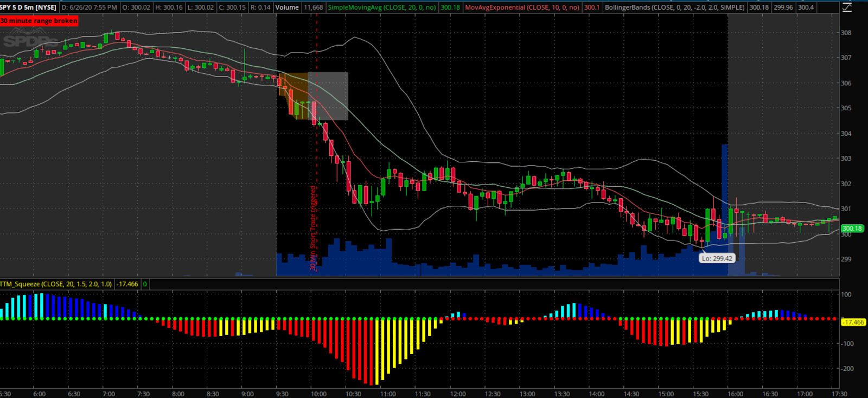Click the 308 price axis label
The width and height of the screenshot is (868, 398).
coord(846,33)
